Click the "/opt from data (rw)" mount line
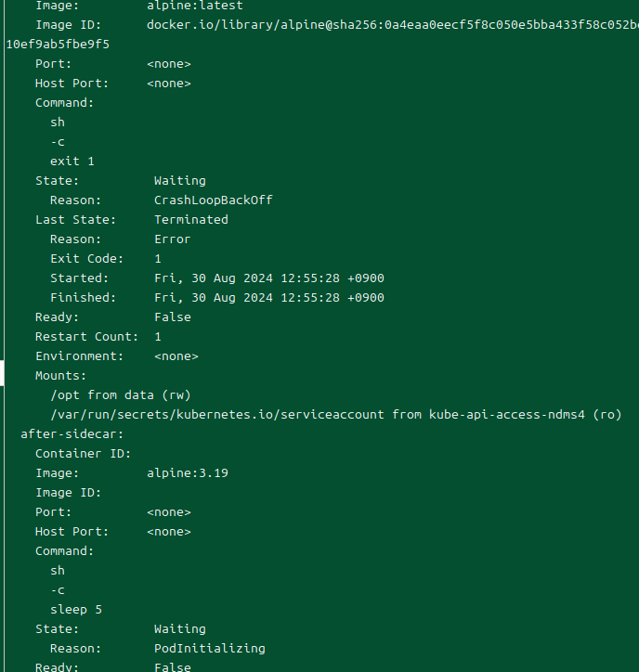 [x=121, y=395]
